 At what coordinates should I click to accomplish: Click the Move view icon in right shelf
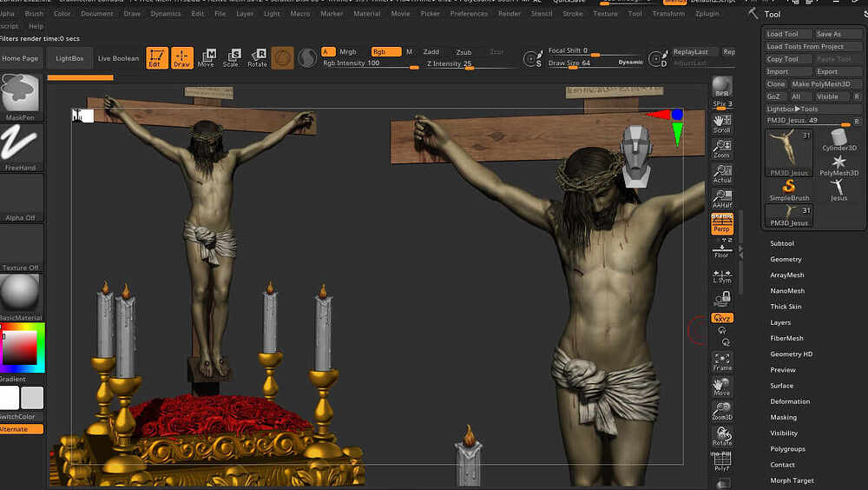722,387
